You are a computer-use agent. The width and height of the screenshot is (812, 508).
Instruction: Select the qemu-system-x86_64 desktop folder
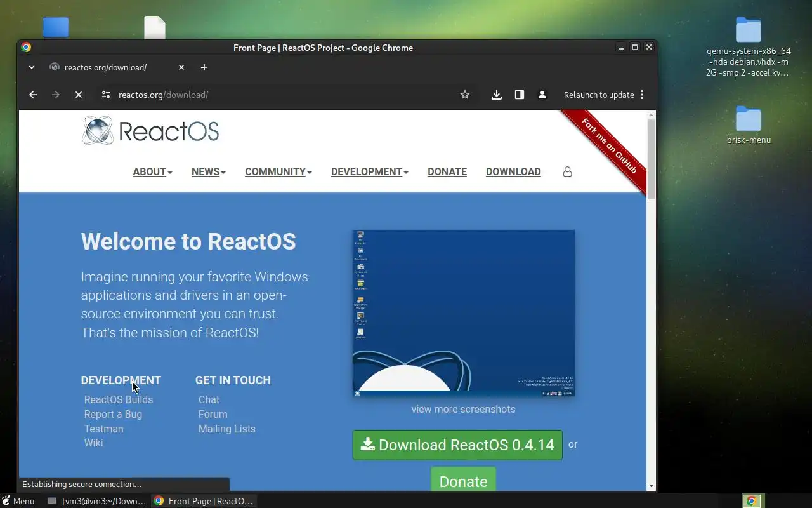[749, 47]
